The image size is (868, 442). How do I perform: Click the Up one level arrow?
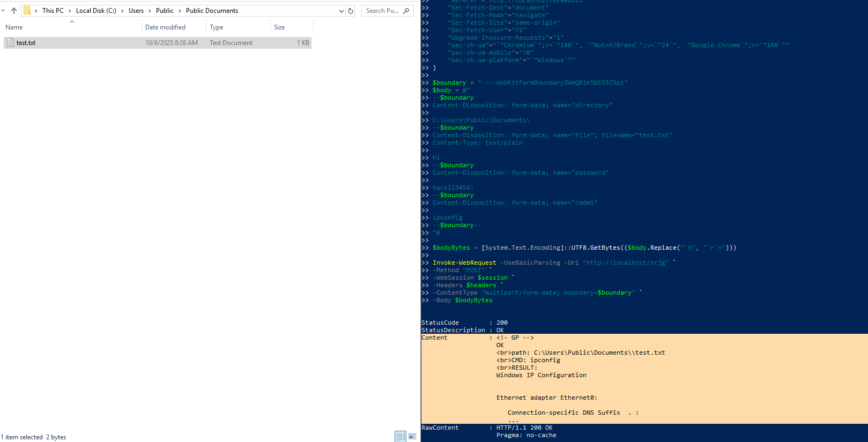[14, 11]
